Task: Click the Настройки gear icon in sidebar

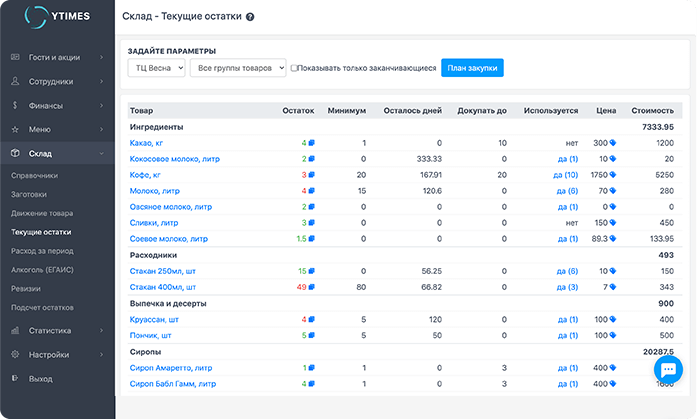Action: click(15, 354)
